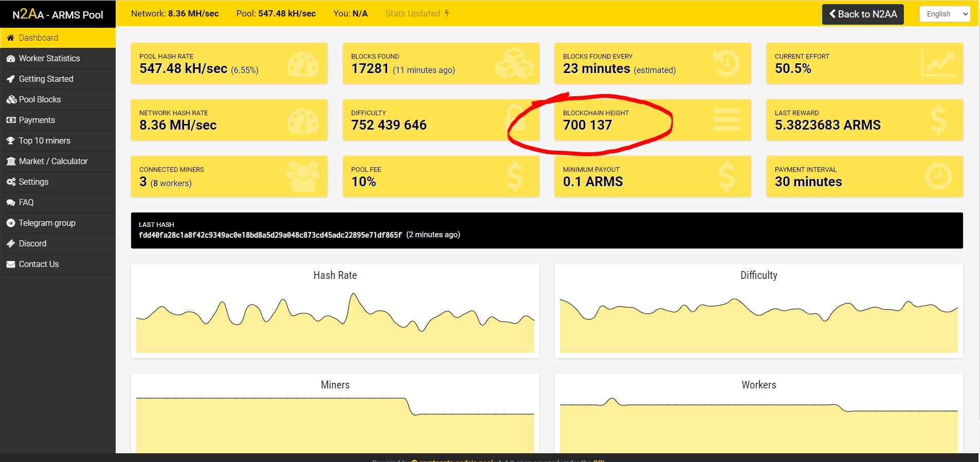Click the Telegram group icon

(11, 223)
